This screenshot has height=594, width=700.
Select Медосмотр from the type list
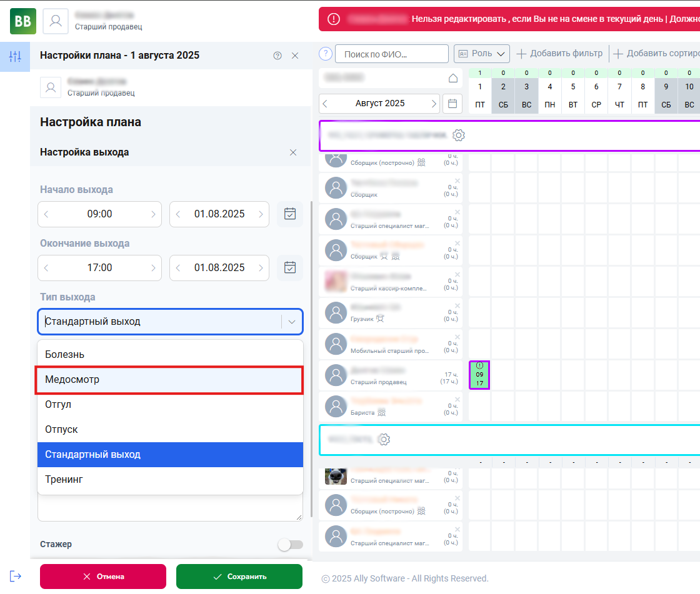(x=170, y=380)
